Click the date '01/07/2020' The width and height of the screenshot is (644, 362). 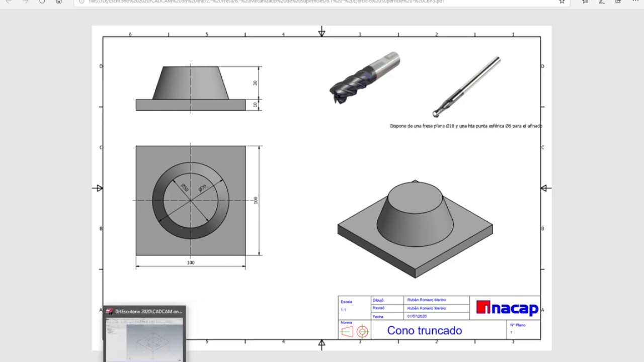coord(417,317)
